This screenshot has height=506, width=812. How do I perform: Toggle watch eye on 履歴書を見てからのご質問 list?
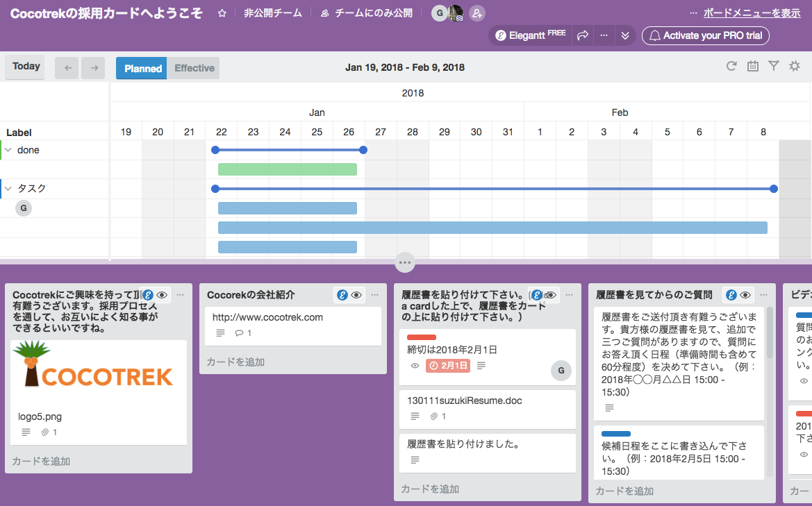click(x=745, y=295)
